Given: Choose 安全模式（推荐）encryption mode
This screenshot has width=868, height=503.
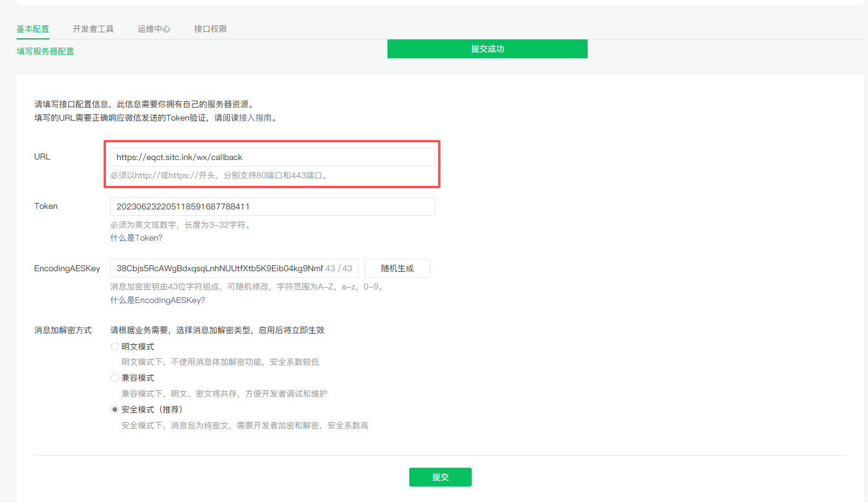Looking at the screenshot, I should pos(115,409).
